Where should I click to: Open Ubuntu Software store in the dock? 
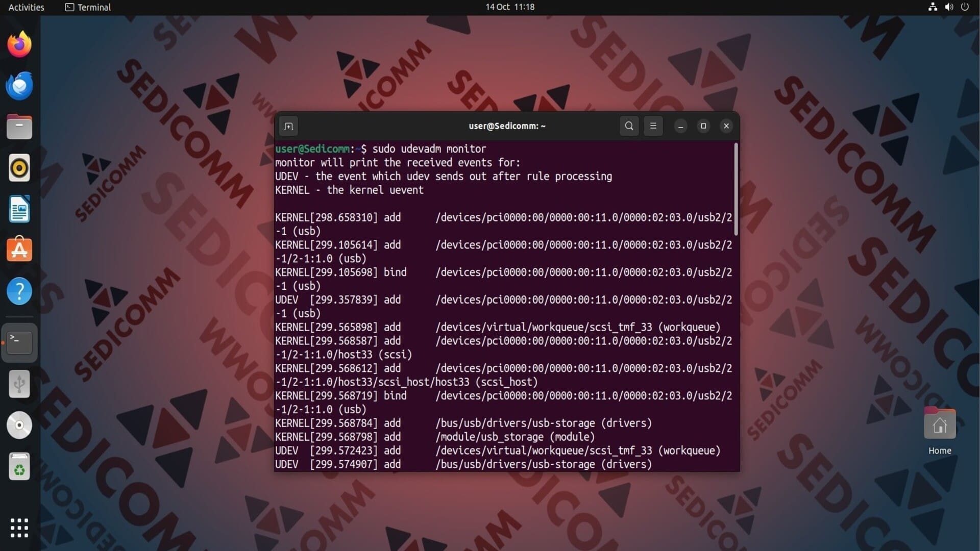pyautogui.click(x=19, y=250)
